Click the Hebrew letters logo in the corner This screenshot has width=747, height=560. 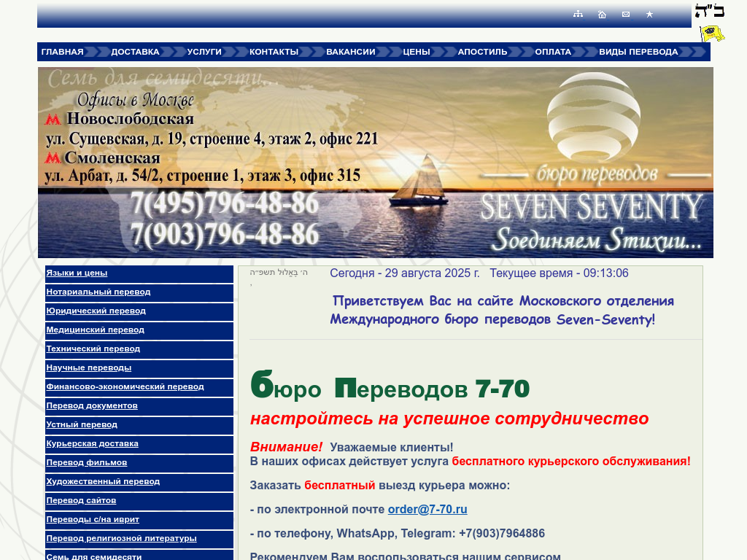pyautogui.click(x=710, y=12)
